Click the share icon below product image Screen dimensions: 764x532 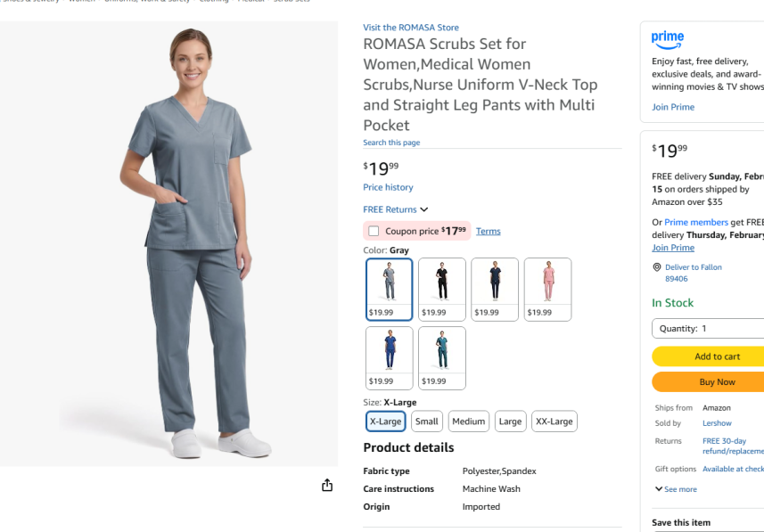(x=327, y=485)
